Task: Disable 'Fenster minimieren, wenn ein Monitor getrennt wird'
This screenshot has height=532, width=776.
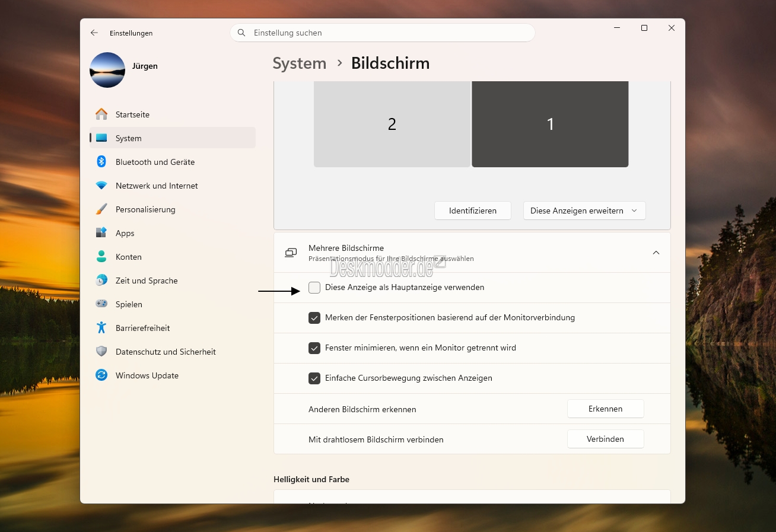Action: 314,348
